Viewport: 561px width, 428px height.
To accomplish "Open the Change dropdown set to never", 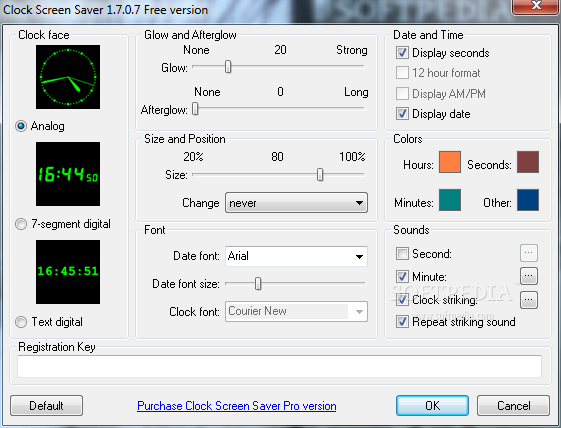I will (x=296, y=203).
